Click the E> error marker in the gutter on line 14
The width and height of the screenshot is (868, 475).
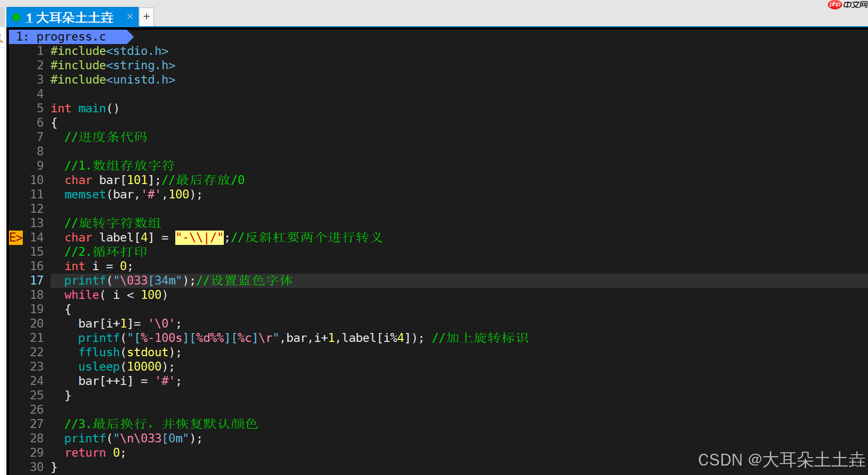(15, 237)
